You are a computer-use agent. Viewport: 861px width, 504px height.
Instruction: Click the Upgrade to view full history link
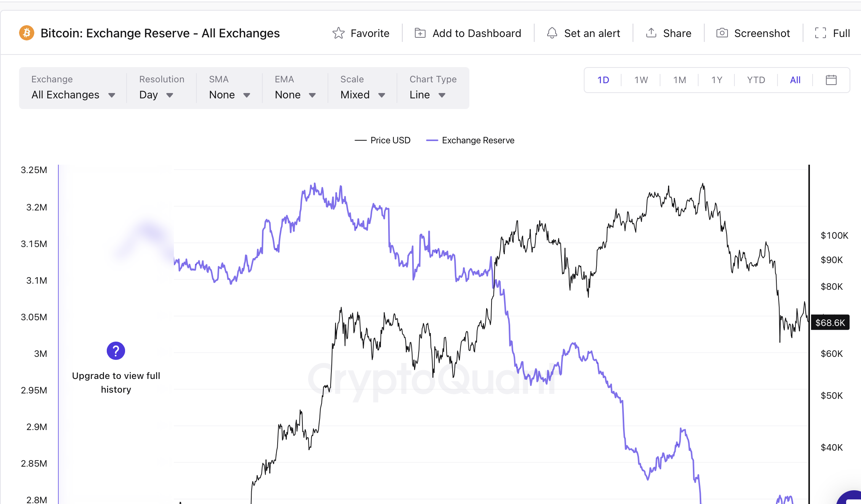[116, 382]
